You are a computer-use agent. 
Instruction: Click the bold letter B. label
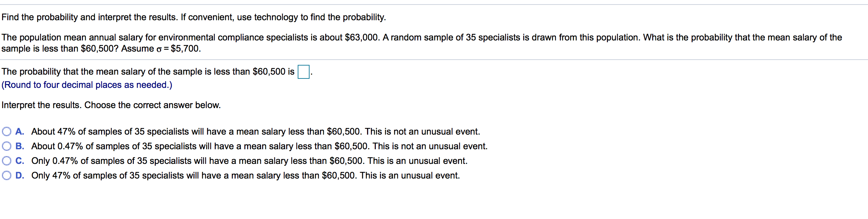pyautogui.click(x=20, y=146)
